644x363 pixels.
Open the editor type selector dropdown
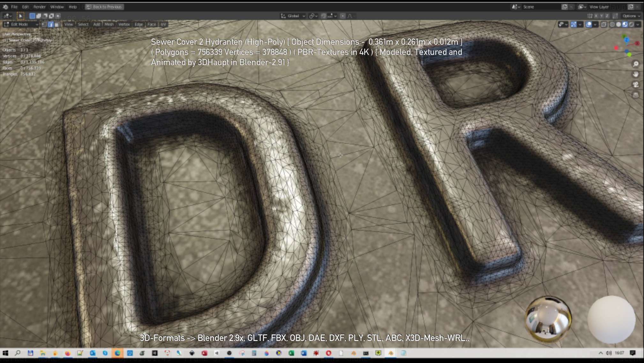point(7,16)
